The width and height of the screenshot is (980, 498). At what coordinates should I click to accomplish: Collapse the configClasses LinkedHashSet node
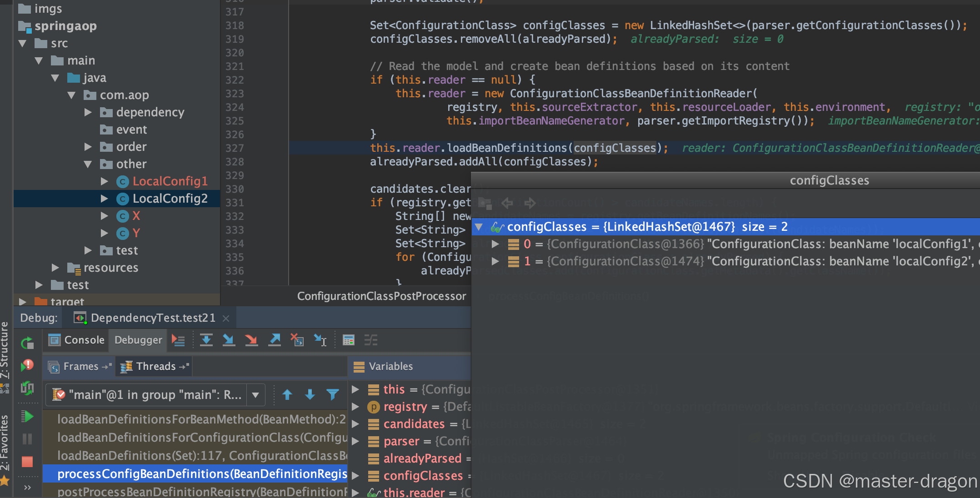479,226
